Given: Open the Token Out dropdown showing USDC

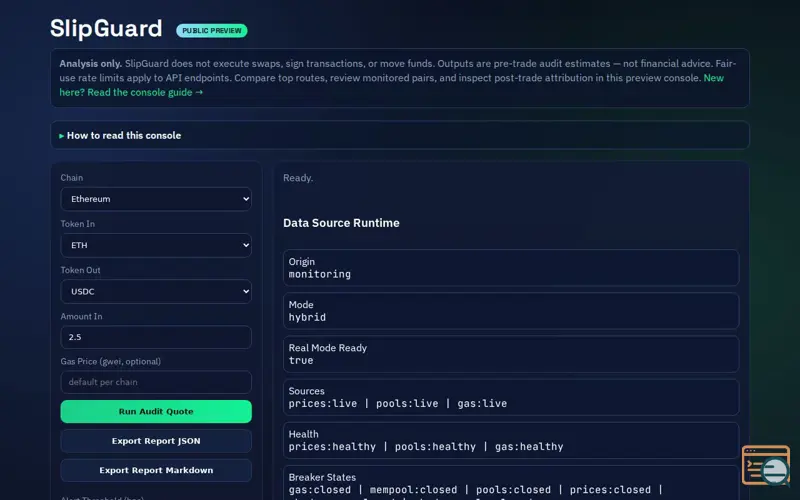Looking at the screenshot, I should tap(156, 291).
